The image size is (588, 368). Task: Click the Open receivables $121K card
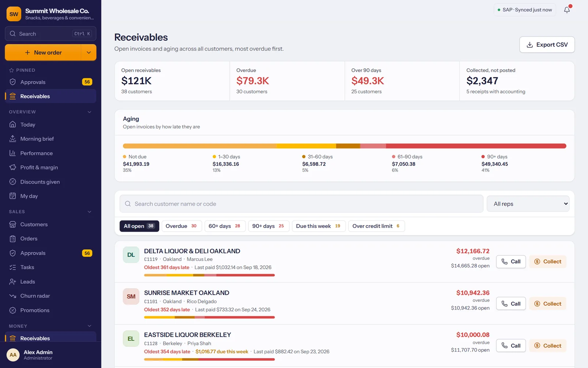(172, 81)
